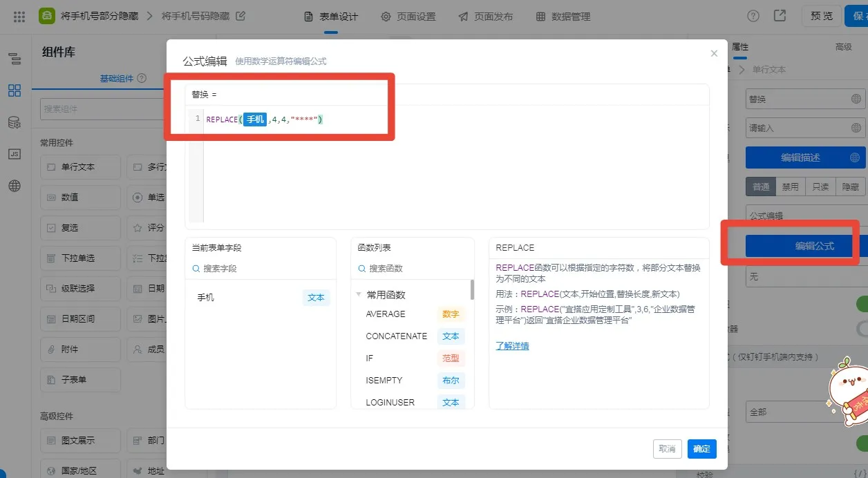Click the app launcher grid icon top-left
Viewport: 868px width, 478px height.
click(19, 17)
